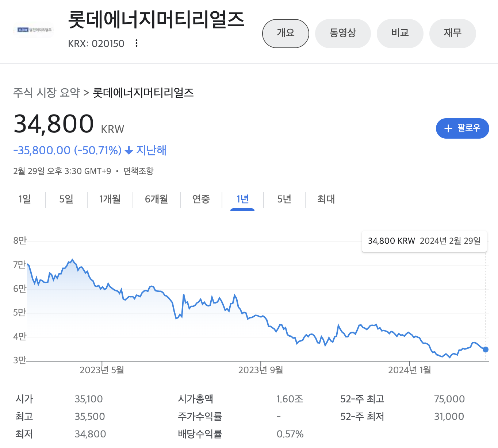Click the 2024년 1월 axis label
This screenshot has height=448, width=498.
tap(410, 370)
